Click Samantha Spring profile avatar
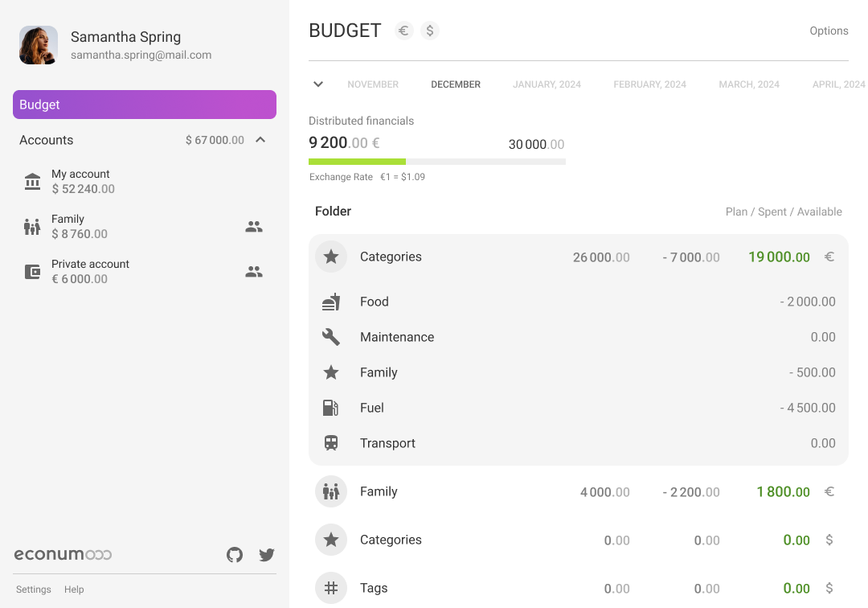The width and height of the screenshot is (868, 608). [39, 45]
